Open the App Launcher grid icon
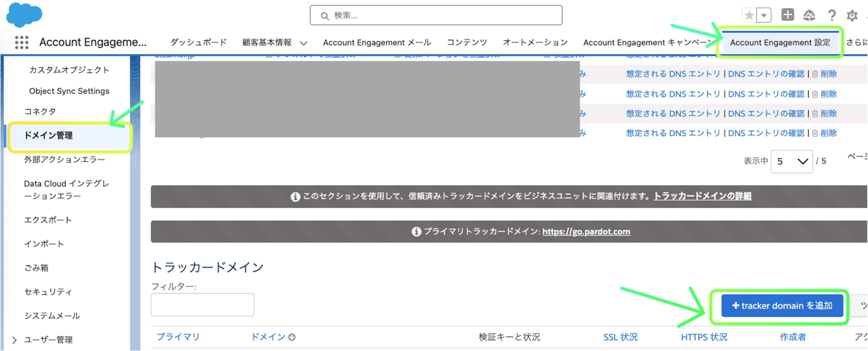This screenshot has height=351, width=868. coord(22,42)
